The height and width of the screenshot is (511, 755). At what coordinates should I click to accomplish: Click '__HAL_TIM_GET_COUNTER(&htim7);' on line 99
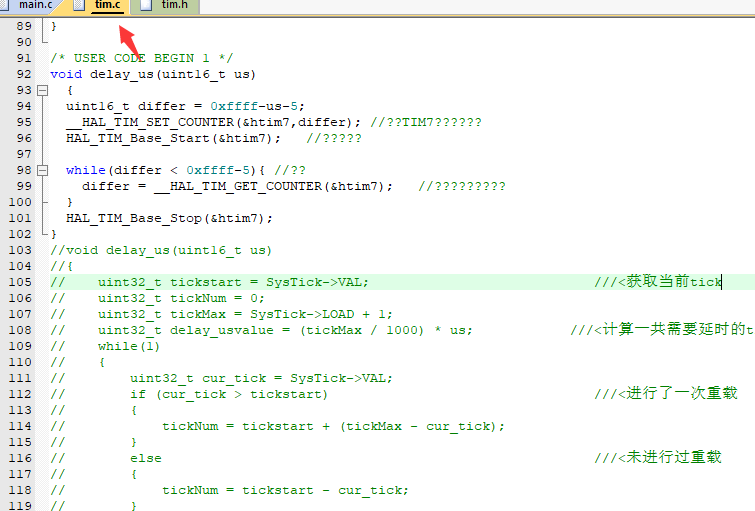click(x=273, y=186)
